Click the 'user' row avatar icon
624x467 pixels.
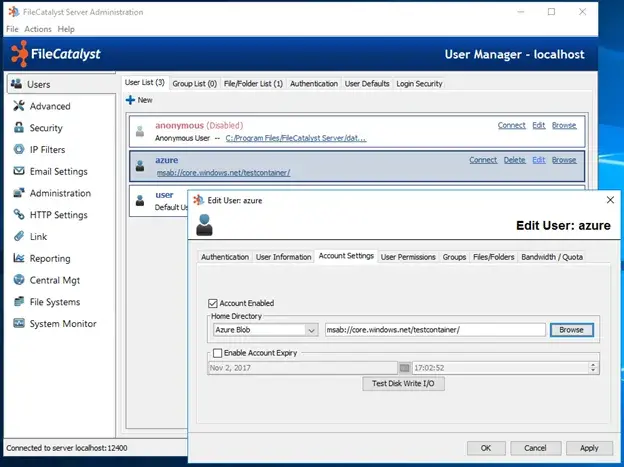click(x=140, y=200)
